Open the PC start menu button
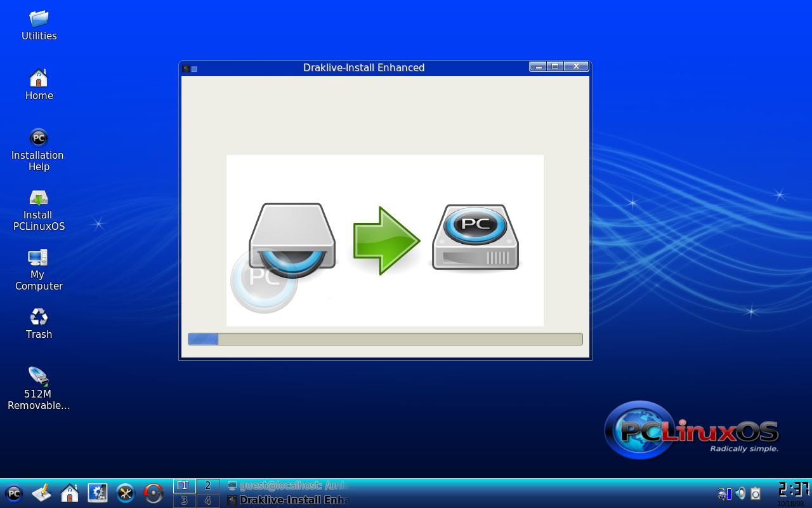The image size is (812, 508). [13, 493]
